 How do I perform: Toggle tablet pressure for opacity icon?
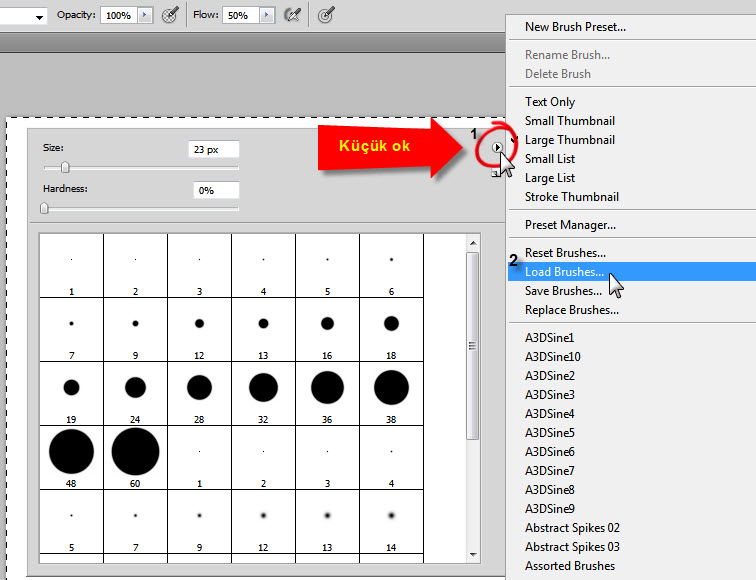(x=170, y=15)
